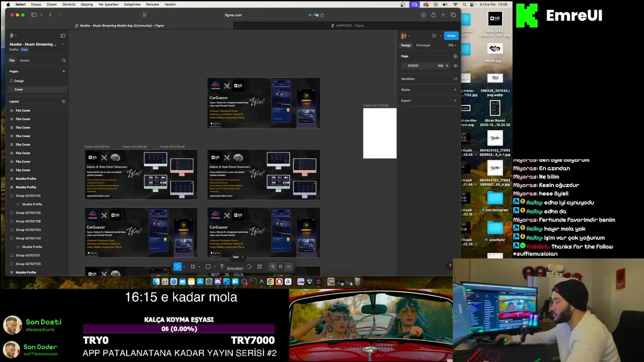
Task: Open the 11% zoom dropdown
Action: (452, 45)
